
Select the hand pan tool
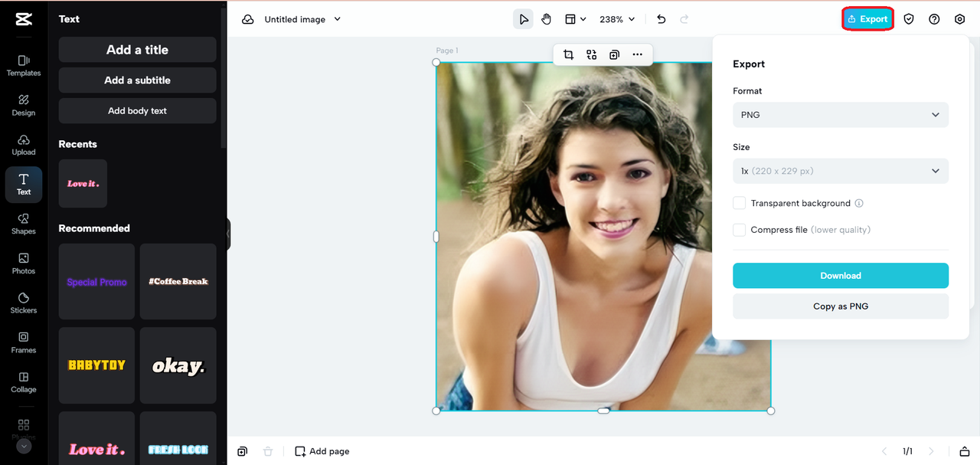click(547, 19)
